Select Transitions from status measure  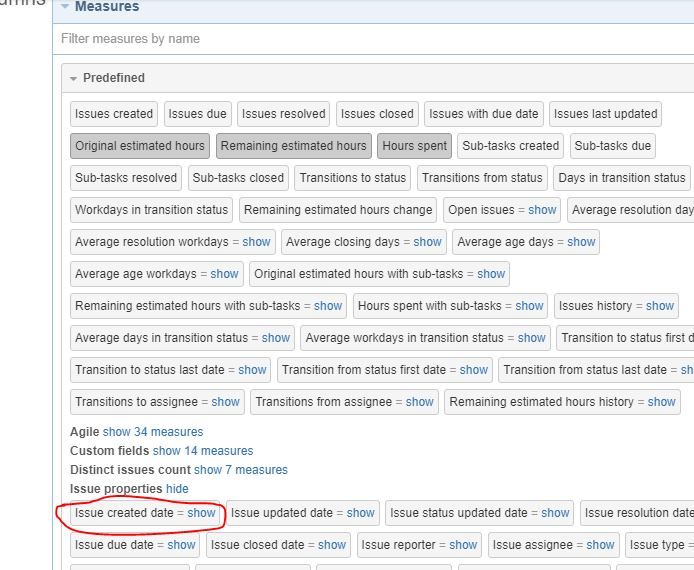tap(482, 177)
